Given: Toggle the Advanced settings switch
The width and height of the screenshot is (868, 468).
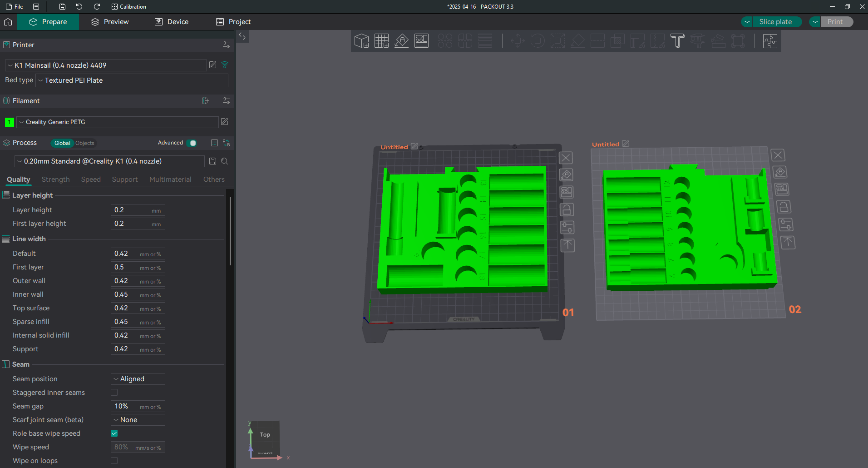Looking at the screenshot, I should [x=192, y=143].
